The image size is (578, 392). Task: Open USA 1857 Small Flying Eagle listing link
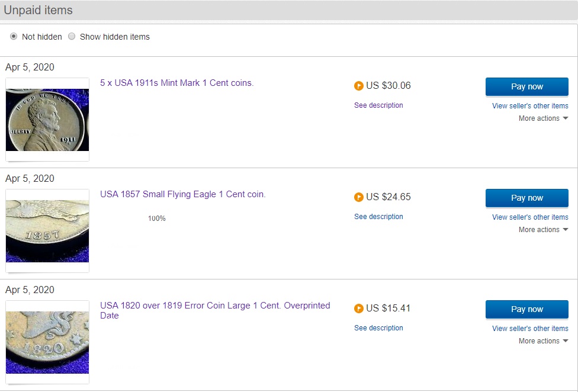coord(182,194)
